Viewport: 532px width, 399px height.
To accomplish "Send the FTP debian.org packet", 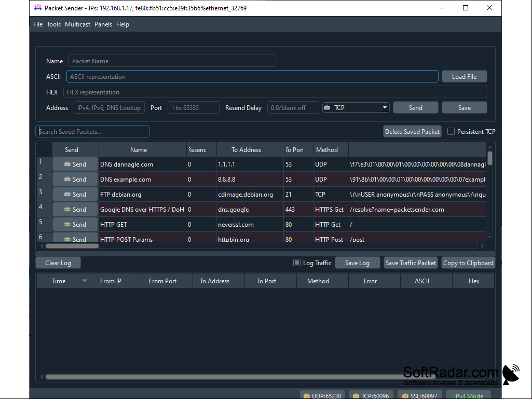I will [x=75, y=195].
